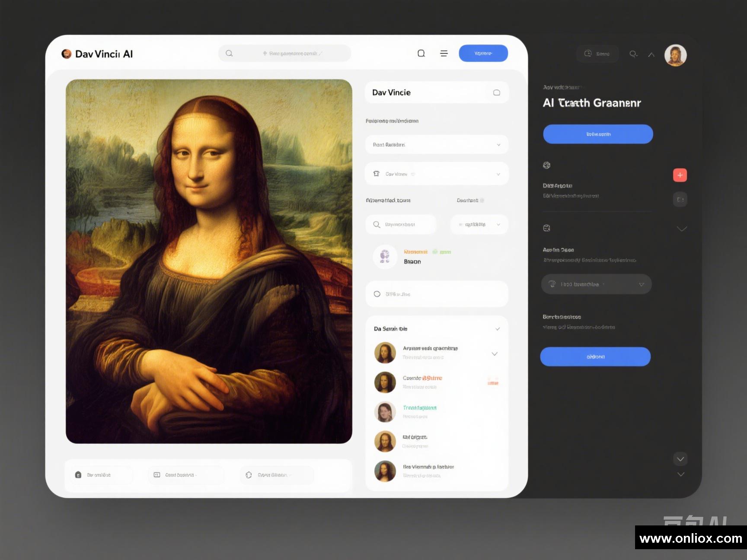747x560 pixels.
Task: Open the small dropdown beside tools search
Action: [x=479, y=224]
